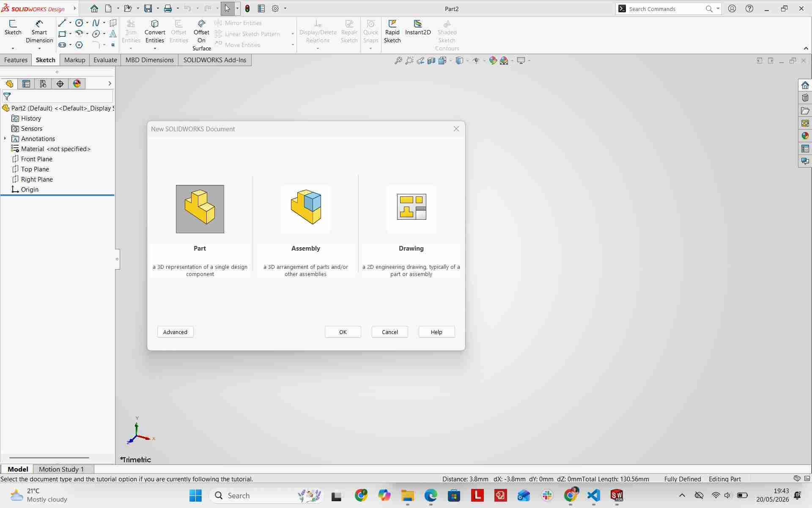Toggle the Sketch button in ribbon
Viewport: 812px width, 508px height.
[13, 28]
